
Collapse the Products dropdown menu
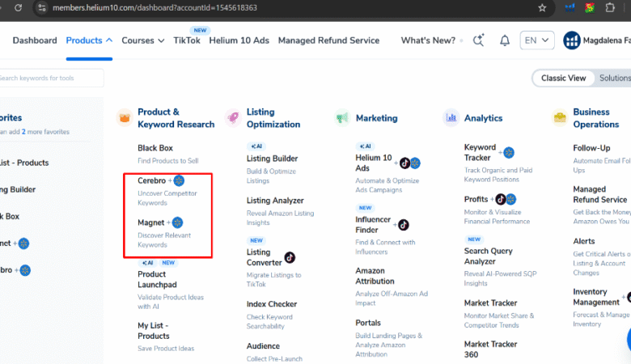(x=89, y=40)
